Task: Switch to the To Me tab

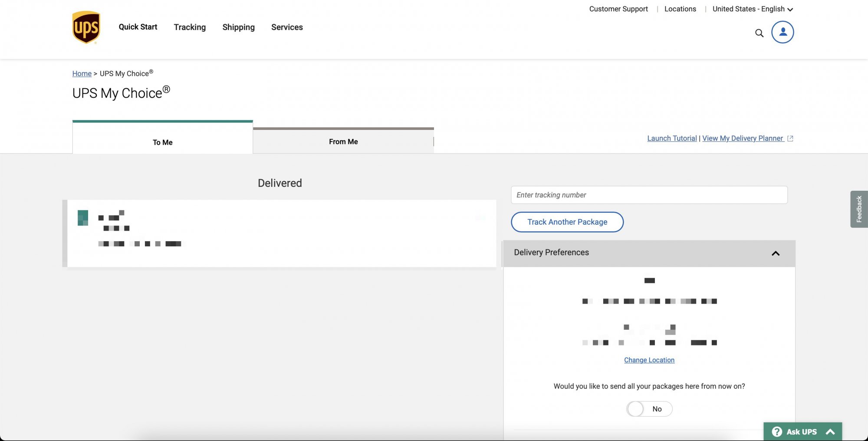Action: (x=163, y=137)
